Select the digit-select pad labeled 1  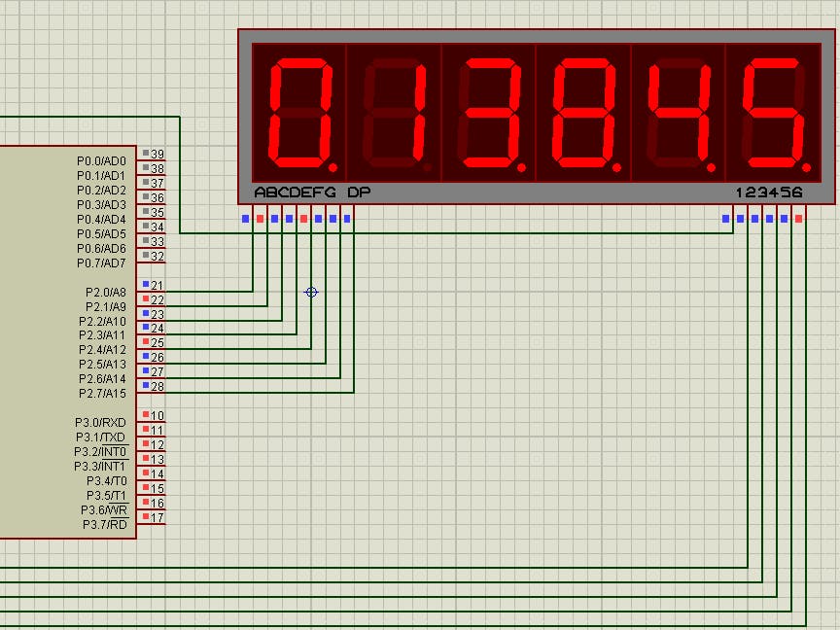(725, 218)
